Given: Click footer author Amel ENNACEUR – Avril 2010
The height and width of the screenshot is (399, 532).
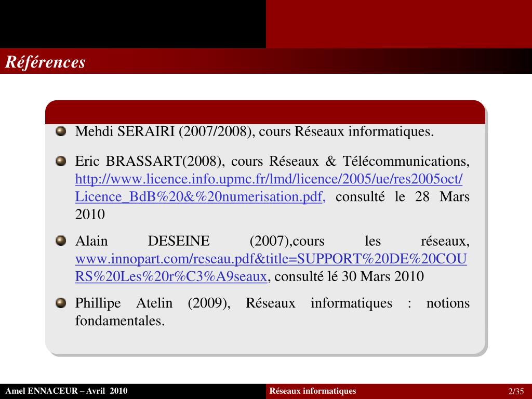Looking at the screenshot, I should click(66, 391).
